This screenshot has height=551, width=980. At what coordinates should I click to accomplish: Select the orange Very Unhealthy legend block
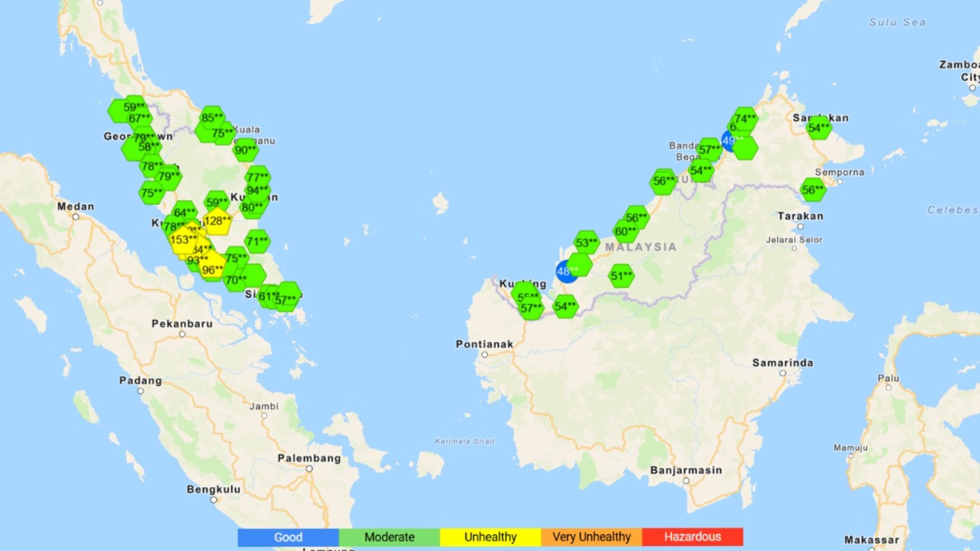pyautogui.click(x=591, y=537)
